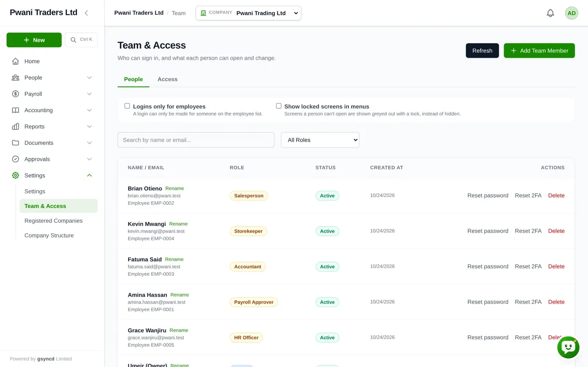This screenshot has height=367, width=588.
Task: Rename Grace Wanjiru
Action: [x=179, y=331]
